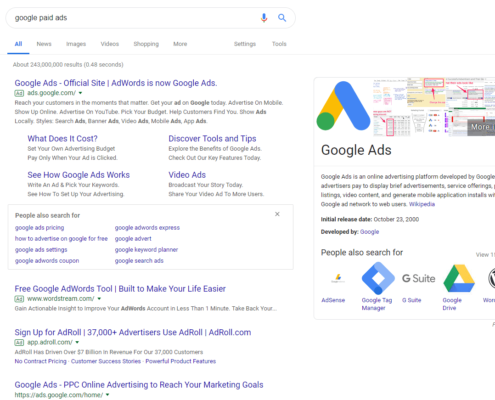Open the Google Tag Manager text link
Screen dimensions: 495x400
click(x=377, y=304)
